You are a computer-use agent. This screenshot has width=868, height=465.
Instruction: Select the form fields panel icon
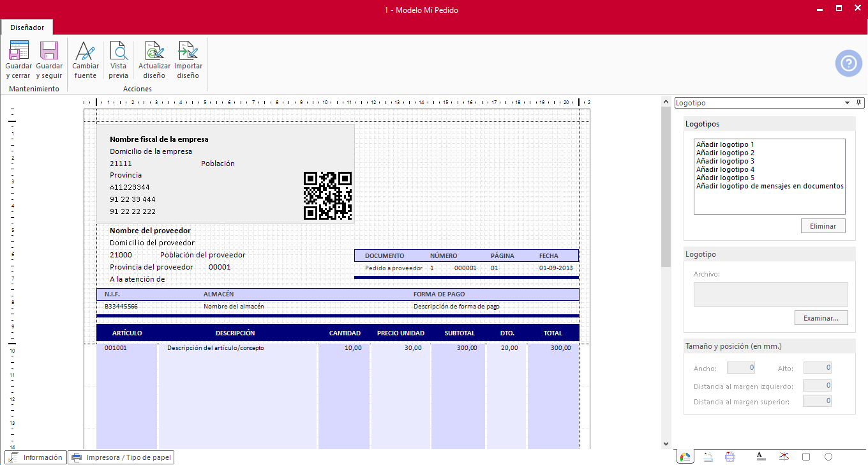coord(731,457)
